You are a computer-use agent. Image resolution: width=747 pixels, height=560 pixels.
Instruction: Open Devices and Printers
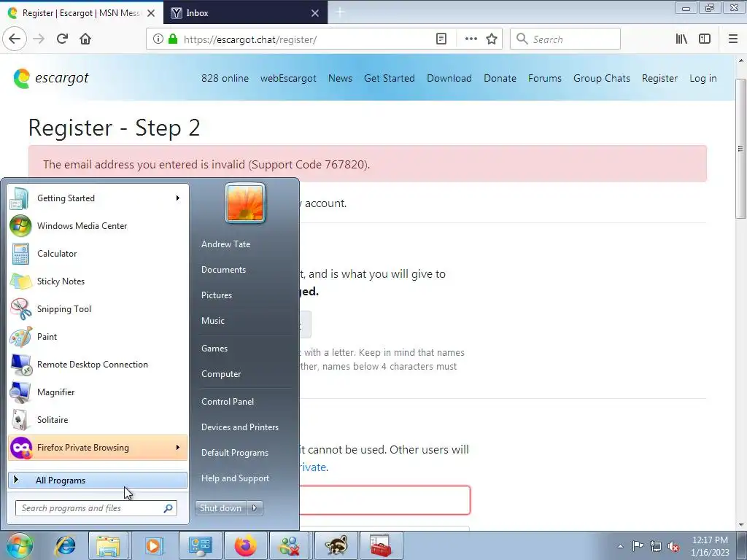pos(240,427)
